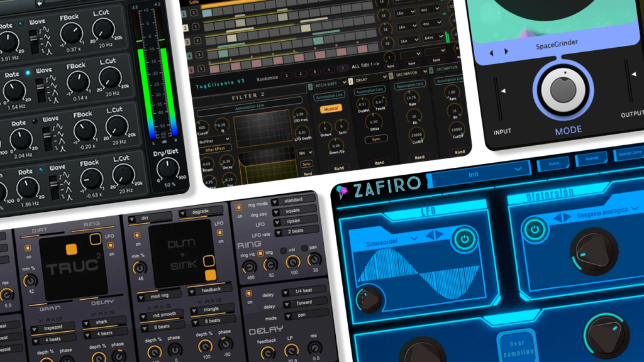Solo sequencer row 2 in TugGlicento

(x=196, y=26)
